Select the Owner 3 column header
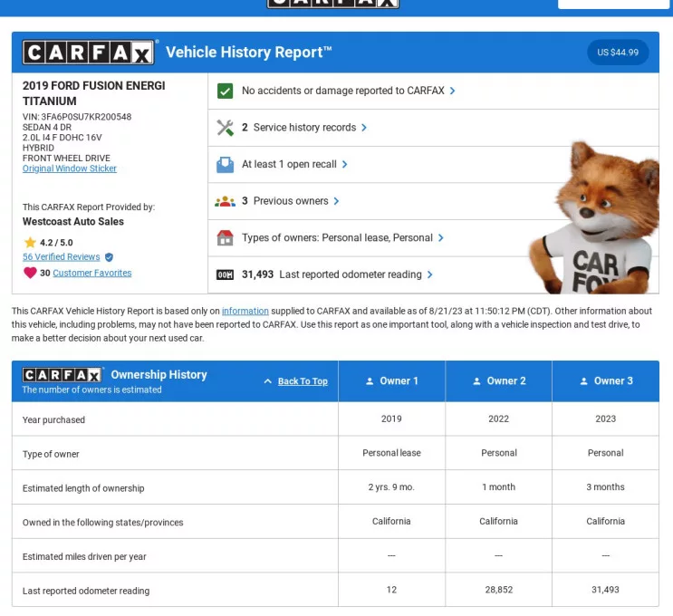The width and height of the screenshot is (673, 616). pyautogui.click(x=606, y=381)
